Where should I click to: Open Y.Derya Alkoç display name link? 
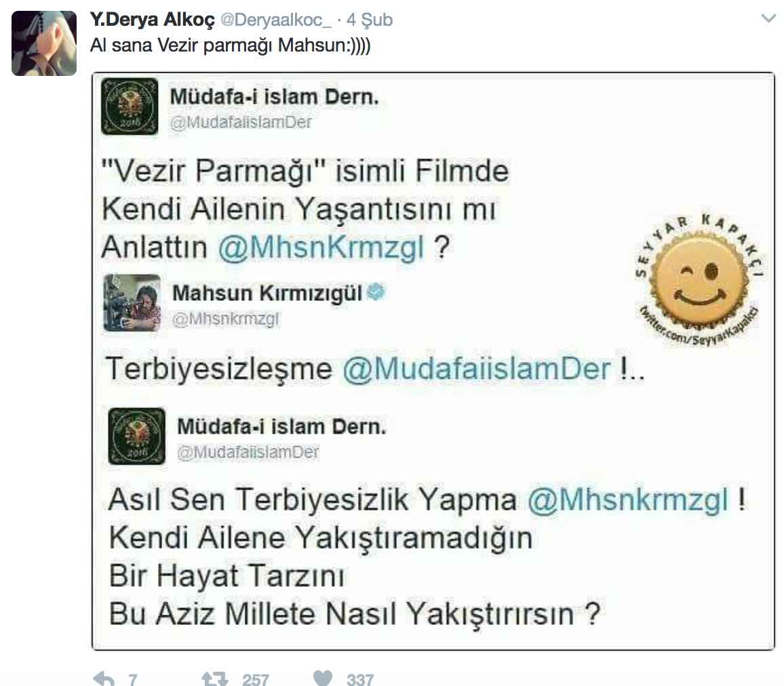pos(153,20)
